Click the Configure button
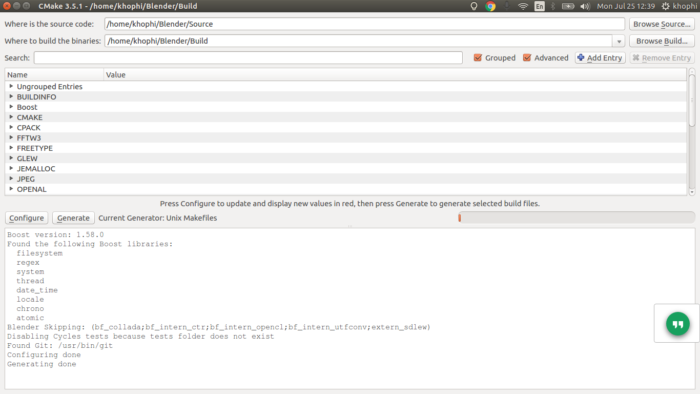 tap(26, 218)
